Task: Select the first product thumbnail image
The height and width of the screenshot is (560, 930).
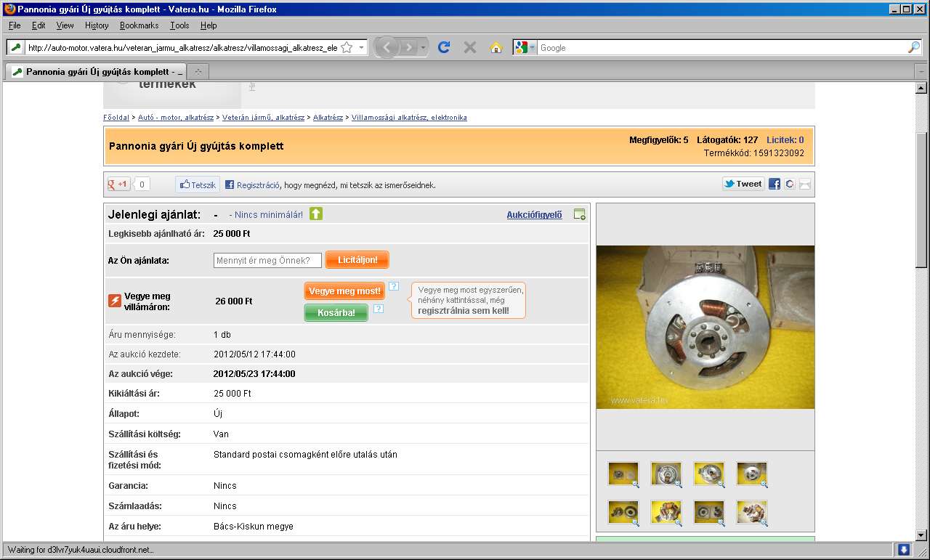Action: pyautogui.click(x=623, y=474)
